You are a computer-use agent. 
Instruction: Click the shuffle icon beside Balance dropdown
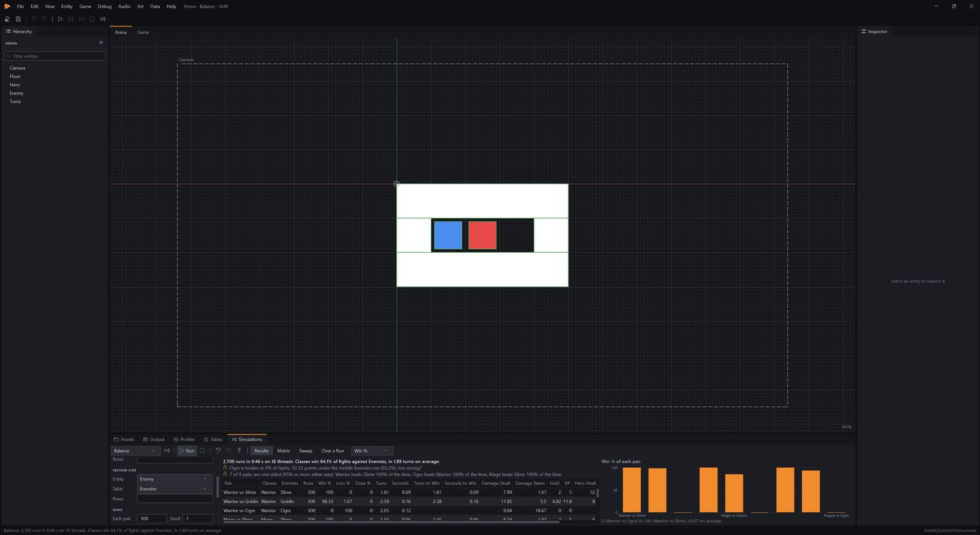(167, 451)
